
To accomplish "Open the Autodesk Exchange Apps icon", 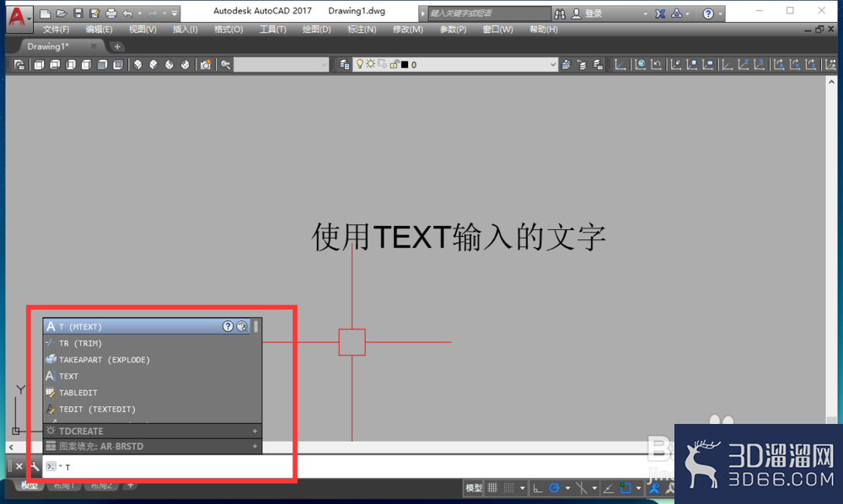I will point(660,13).
